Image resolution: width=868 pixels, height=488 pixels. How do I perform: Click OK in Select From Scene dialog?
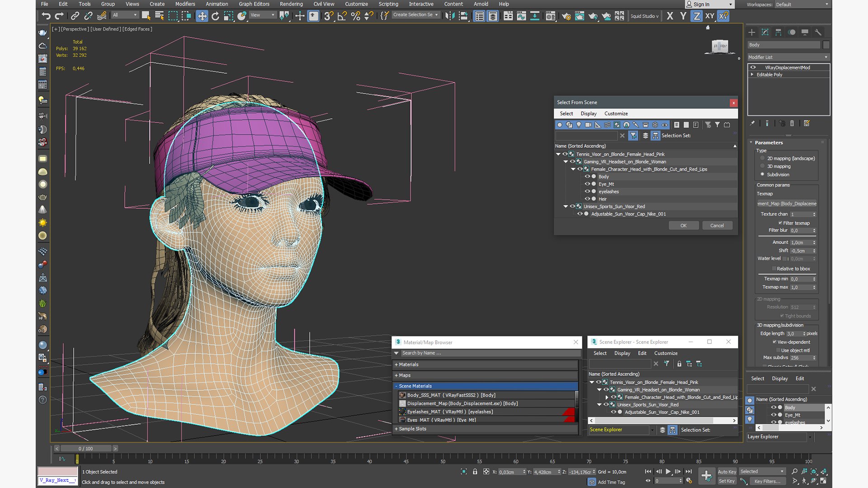(x=684, y=225)
